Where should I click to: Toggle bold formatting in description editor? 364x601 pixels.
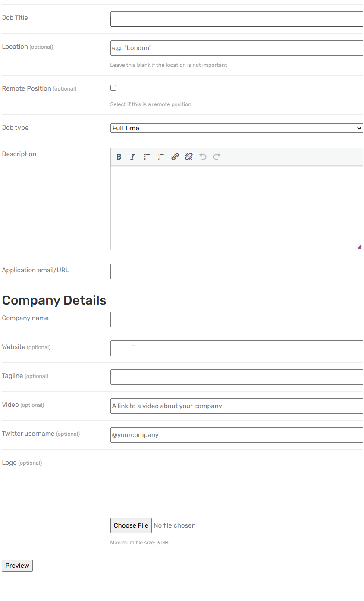[x=119, y=157]
